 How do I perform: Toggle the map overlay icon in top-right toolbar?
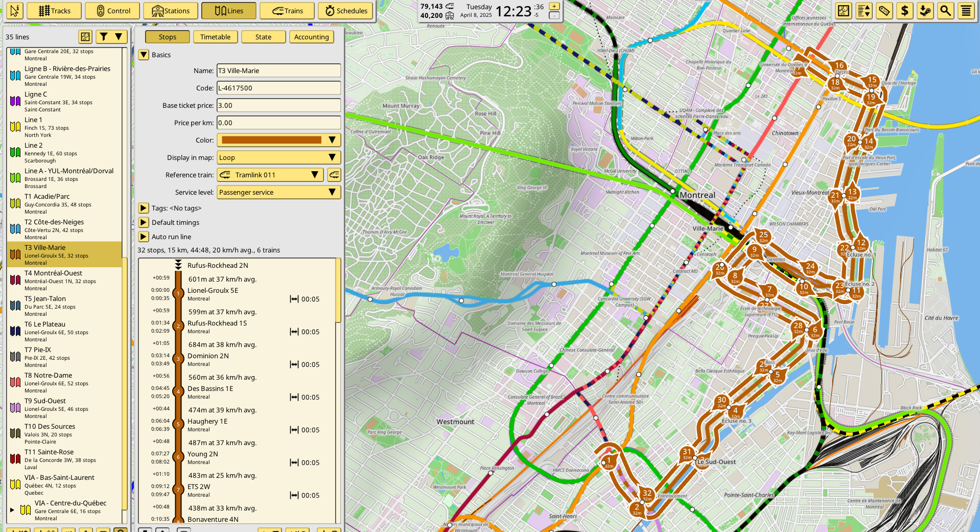coord(844,11)
